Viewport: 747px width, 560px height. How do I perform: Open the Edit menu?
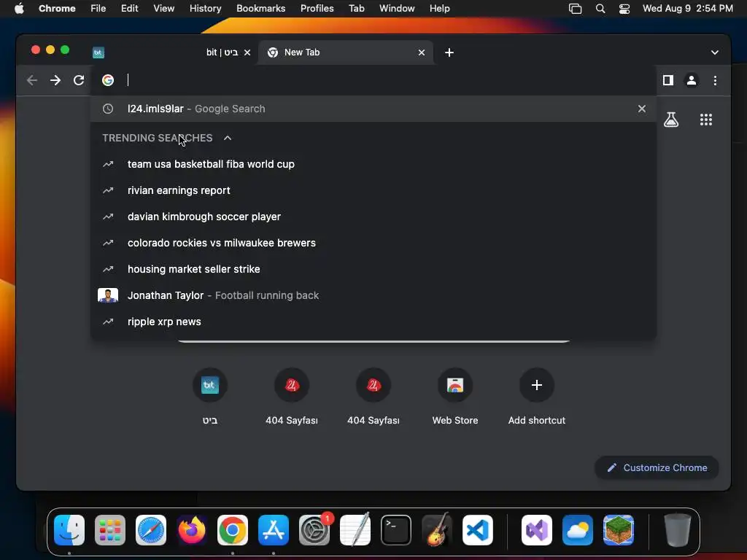129,8
